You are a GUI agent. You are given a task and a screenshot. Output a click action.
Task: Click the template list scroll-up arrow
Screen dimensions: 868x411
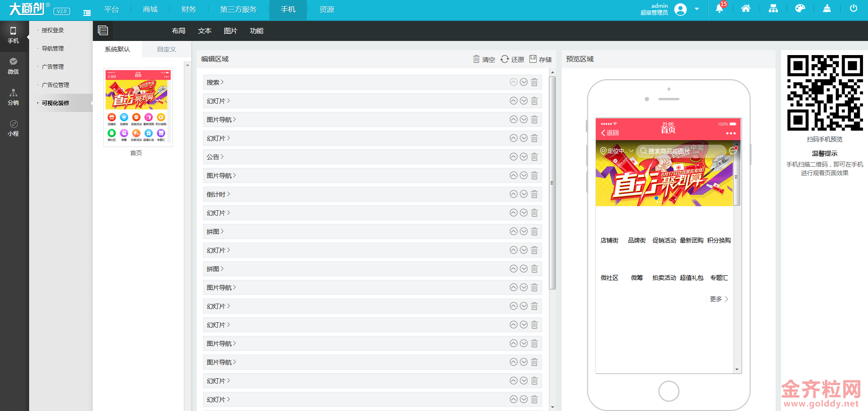(188, 66)
